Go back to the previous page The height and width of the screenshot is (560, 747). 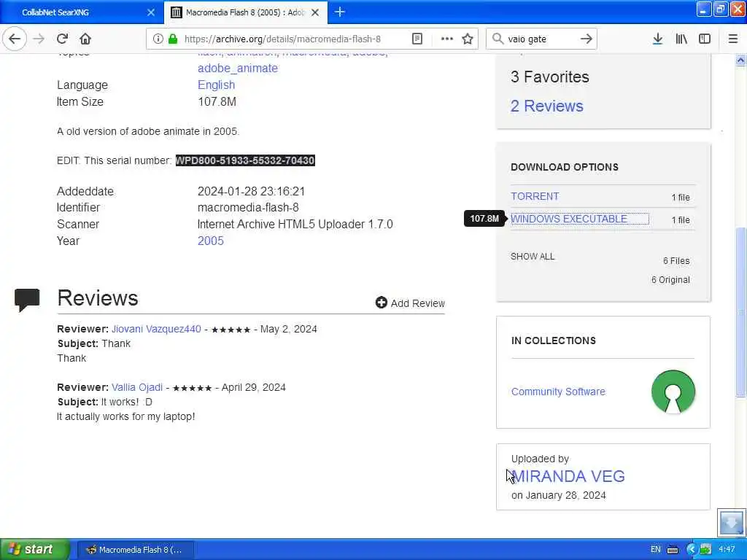click(15, 39)
